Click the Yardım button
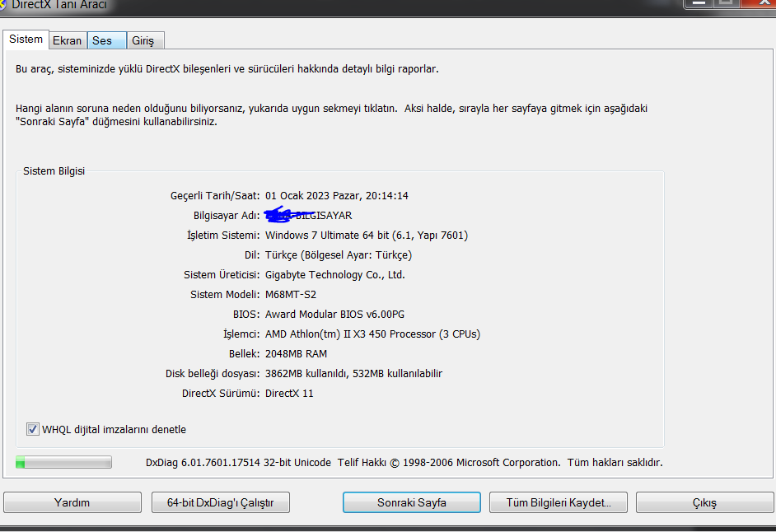776x532 pixels. [x=72, y=502]
